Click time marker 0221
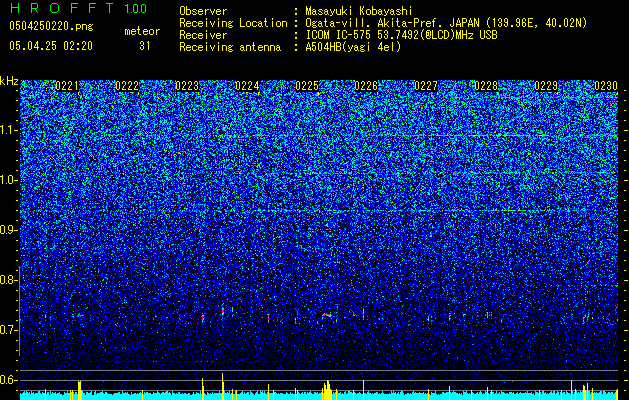The height and width of the screenshot is (400, 629). coord(67,86)
